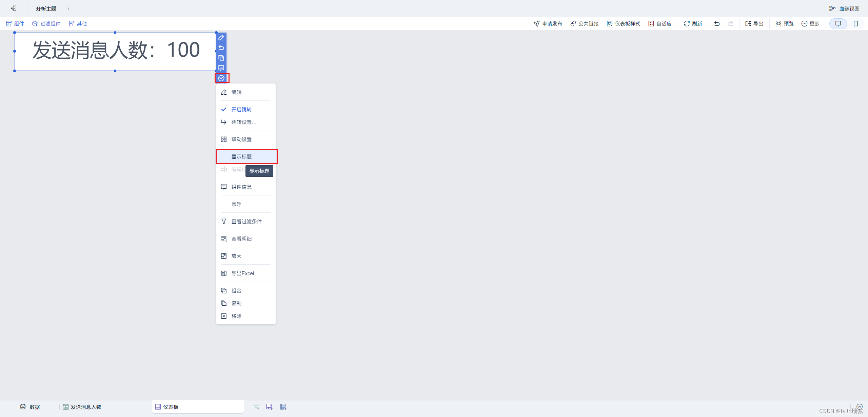Toggle 悬浮 floating option
The width and height of the screenshot is (868, 417).
pyautogui.click(x=246, y=204)
